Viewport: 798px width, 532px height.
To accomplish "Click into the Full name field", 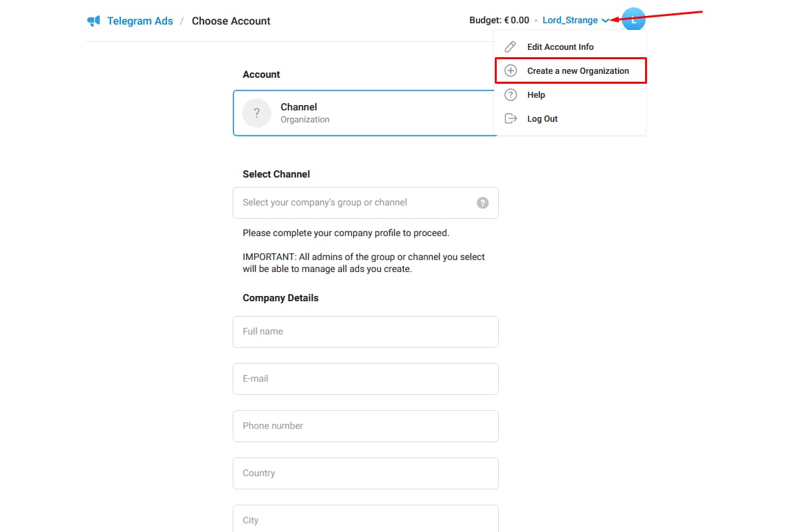I will [x=365, y=331].
